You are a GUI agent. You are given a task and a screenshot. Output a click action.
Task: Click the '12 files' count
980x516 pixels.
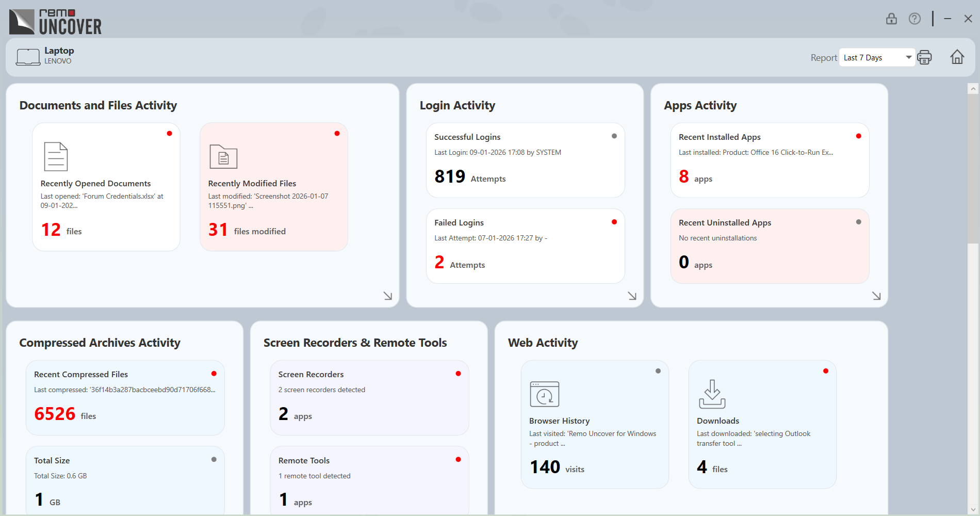(61, 230)
